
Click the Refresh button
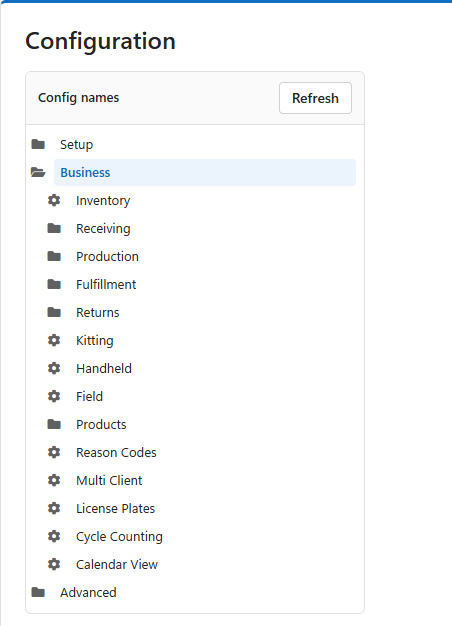pos(315,98)
